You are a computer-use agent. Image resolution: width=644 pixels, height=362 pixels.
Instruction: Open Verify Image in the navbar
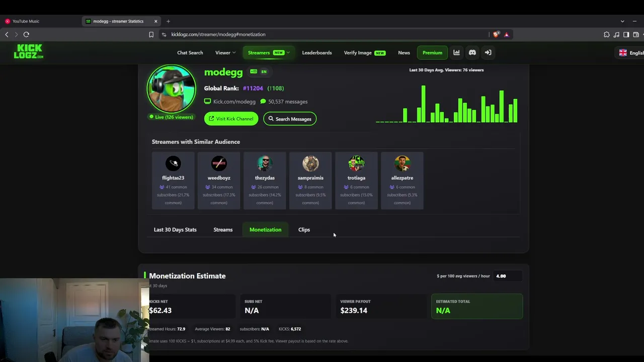364,52
